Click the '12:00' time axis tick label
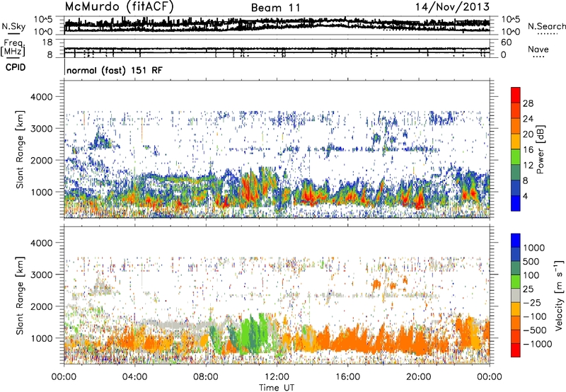The width and height of the screenshot is (566, 392). [x=277, y=377]
